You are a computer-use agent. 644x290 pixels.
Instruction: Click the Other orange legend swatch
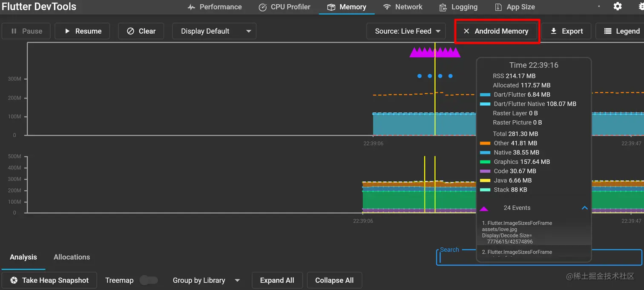coord(485,143)
